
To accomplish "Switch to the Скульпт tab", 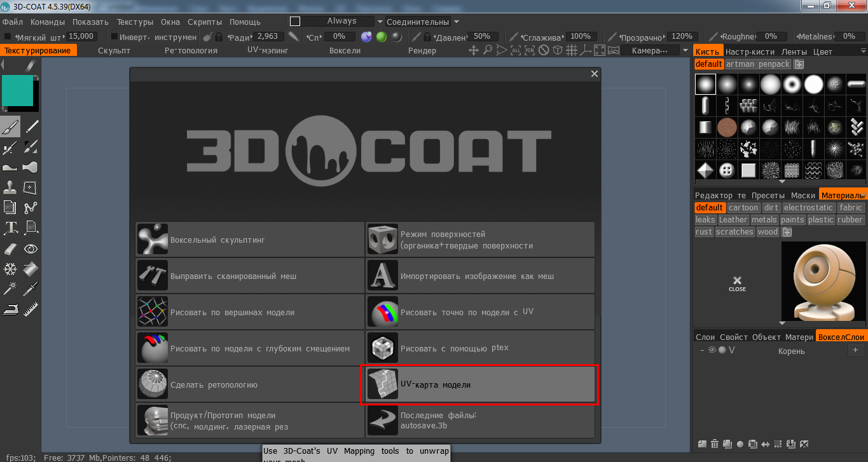I will 114,51.
